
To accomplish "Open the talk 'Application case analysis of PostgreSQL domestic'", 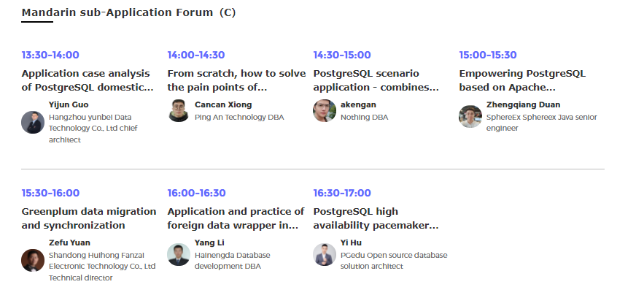I will (x=88, y=80).
